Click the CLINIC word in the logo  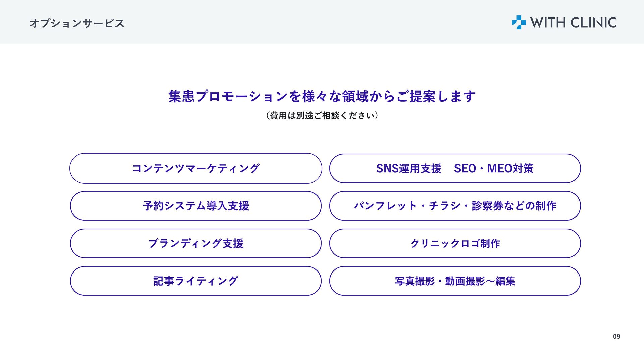594,23
